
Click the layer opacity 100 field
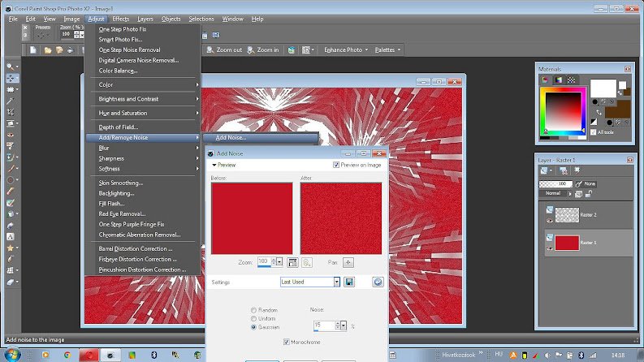point(555,184)
